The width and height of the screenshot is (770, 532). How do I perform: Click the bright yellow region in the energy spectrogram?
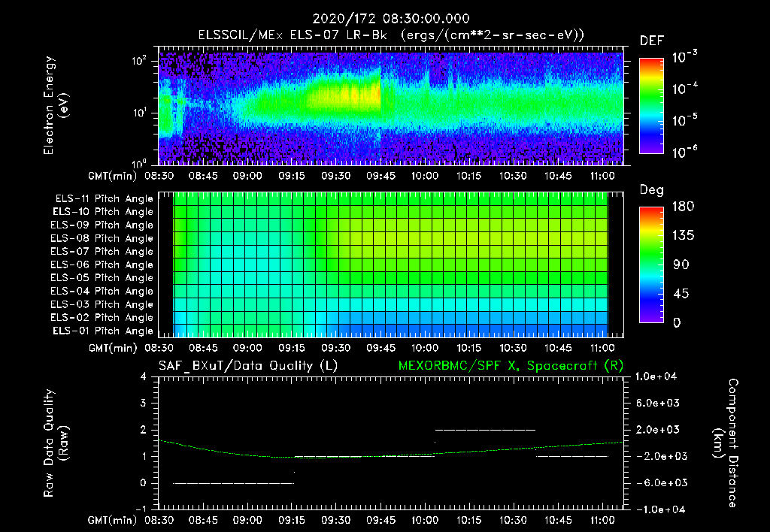coord(353,96)
